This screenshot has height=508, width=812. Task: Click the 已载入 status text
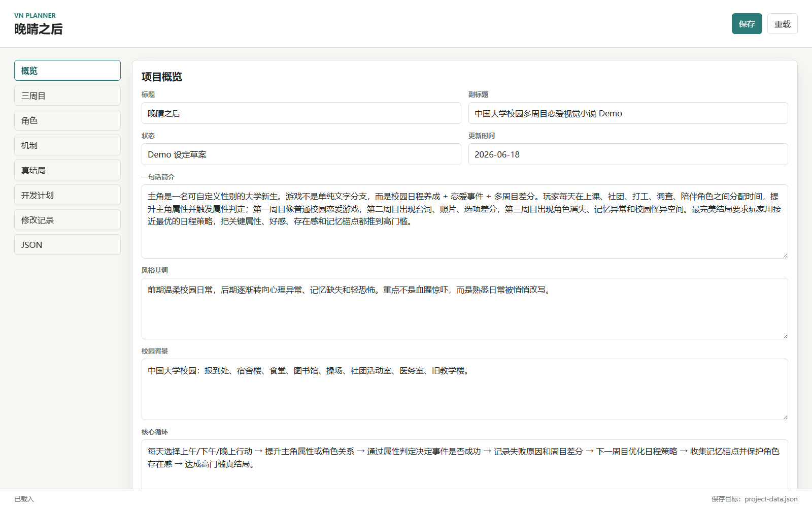pos(24,499)
